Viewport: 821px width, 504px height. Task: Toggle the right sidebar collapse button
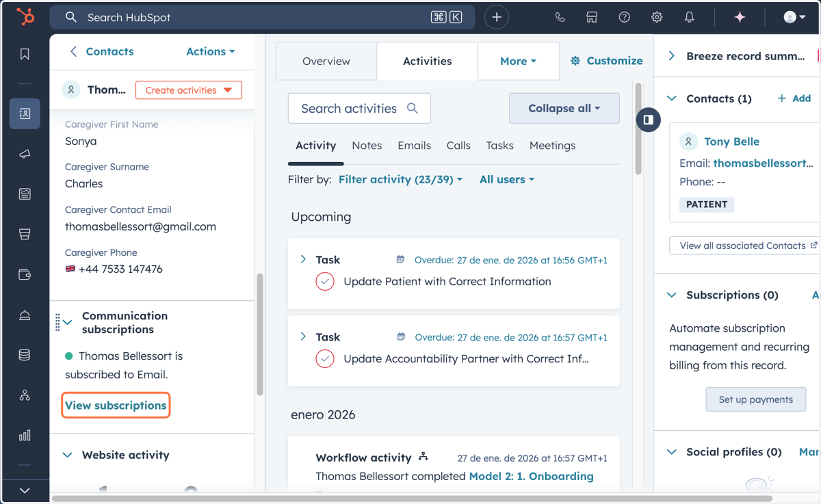tap(648, 120)
